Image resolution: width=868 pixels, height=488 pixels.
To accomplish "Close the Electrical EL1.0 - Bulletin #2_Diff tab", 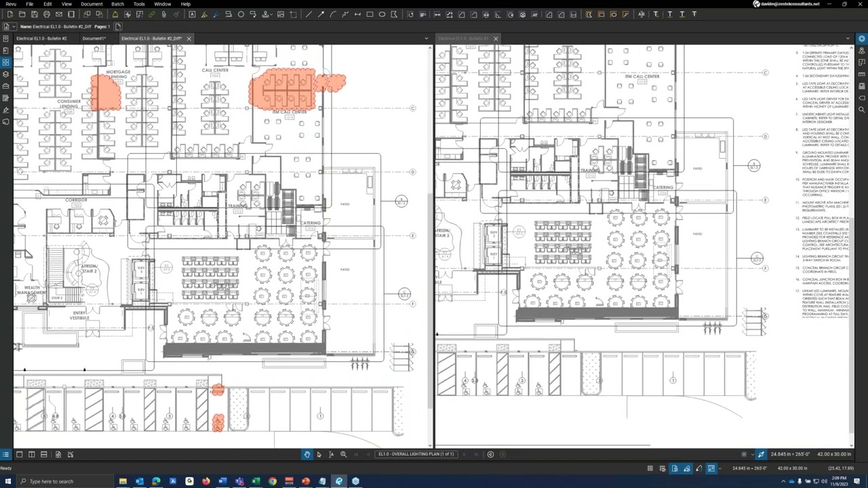I will coord(189,39).
